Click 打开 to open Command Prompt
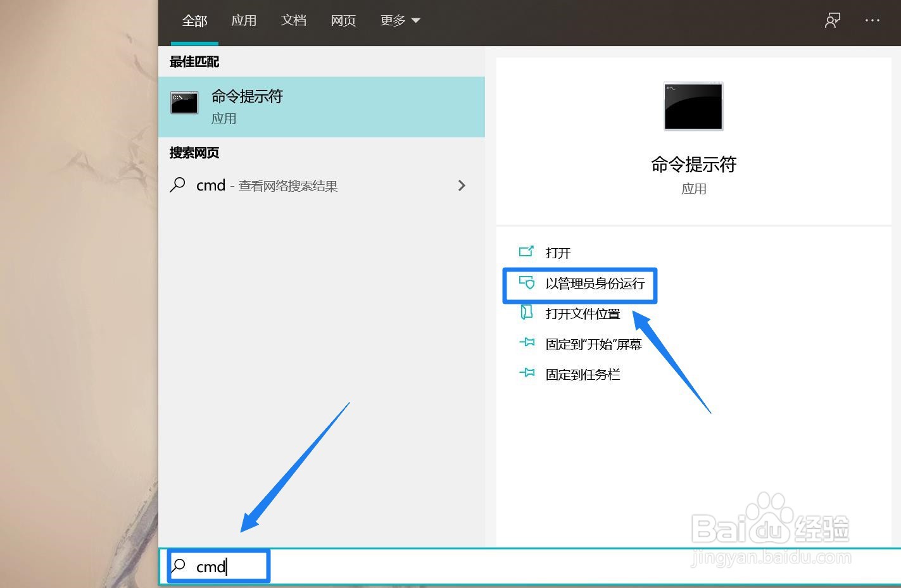901x588 pixels. (x=558, y=253)
